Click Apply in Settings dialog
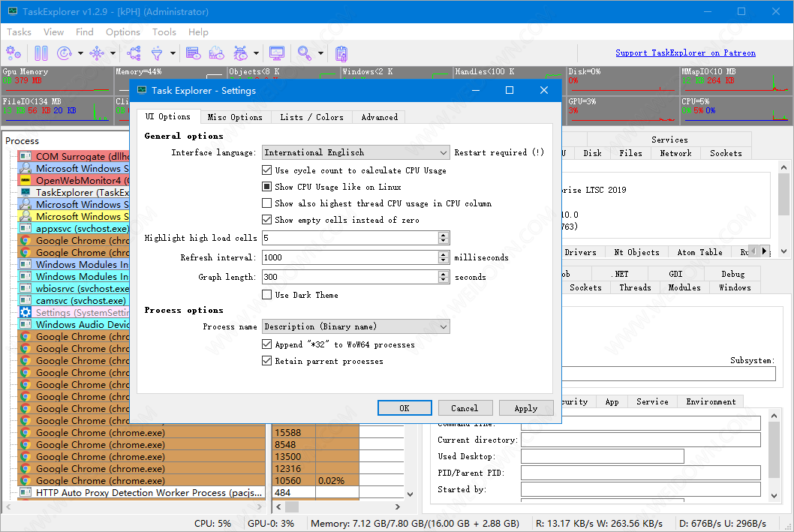This screenshot has height=532, width=794. [525, 408]
